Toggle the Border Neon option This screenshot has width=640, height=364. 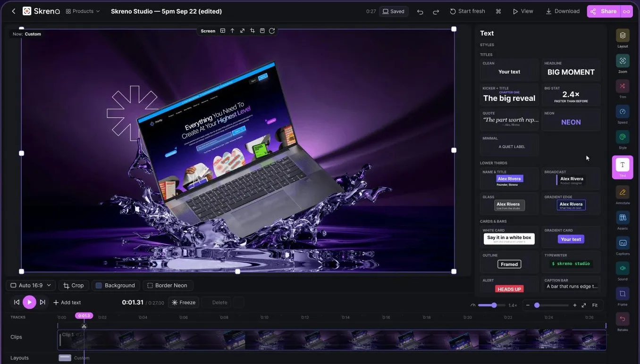(x=167, y=285)
